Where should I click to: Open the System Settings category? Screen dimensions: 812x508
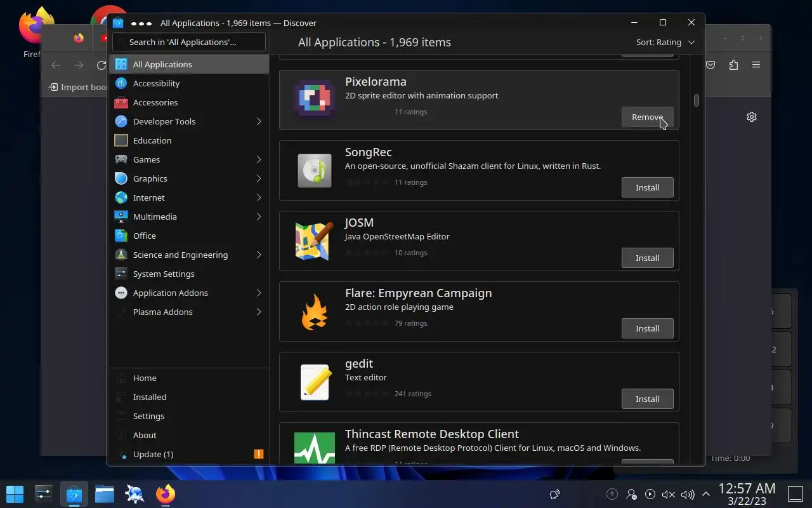point(189,274)
